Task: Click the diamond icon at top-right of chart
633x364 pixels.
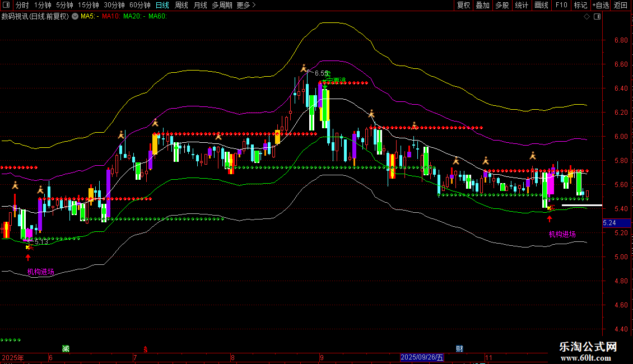Action: click(587, 17)
